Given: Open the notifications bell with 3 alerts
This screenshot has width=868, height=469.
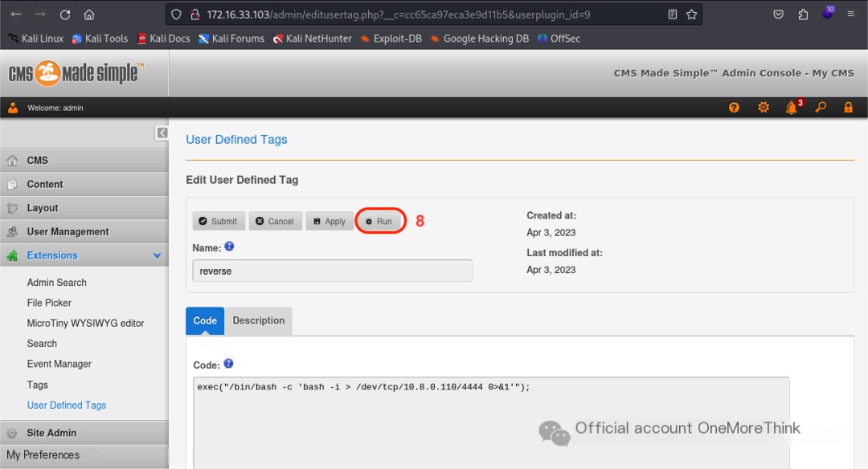Looking at the screenshot, I should point(793,107).
